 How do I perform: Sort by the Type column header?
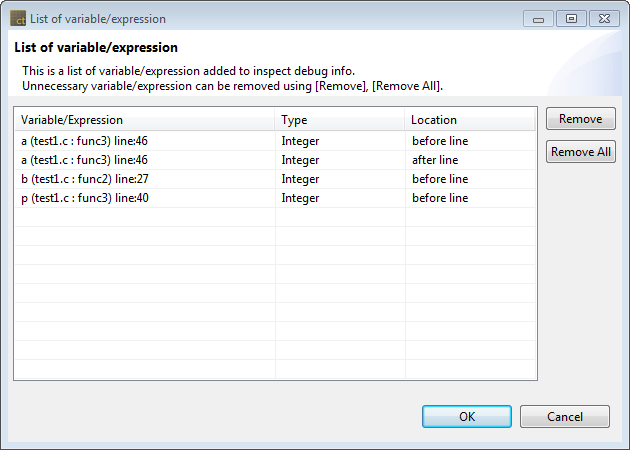[x=340, y=120]
